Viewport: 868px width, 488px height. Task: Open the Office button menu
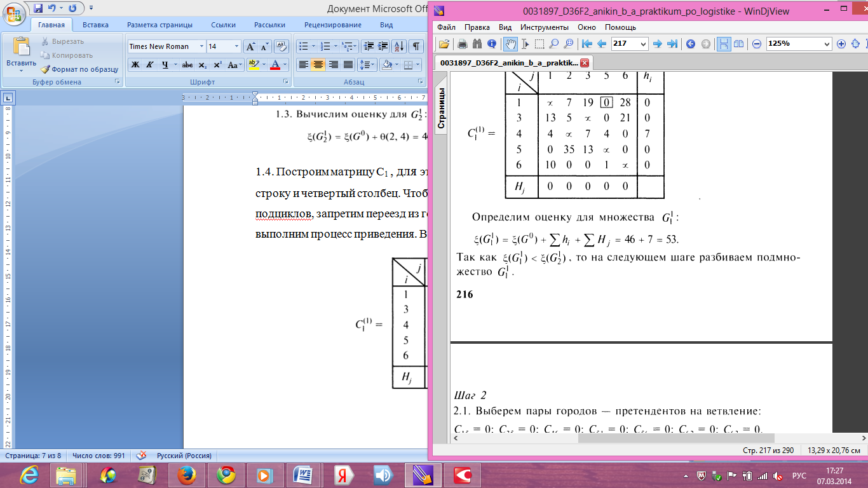tap(14, 14)
